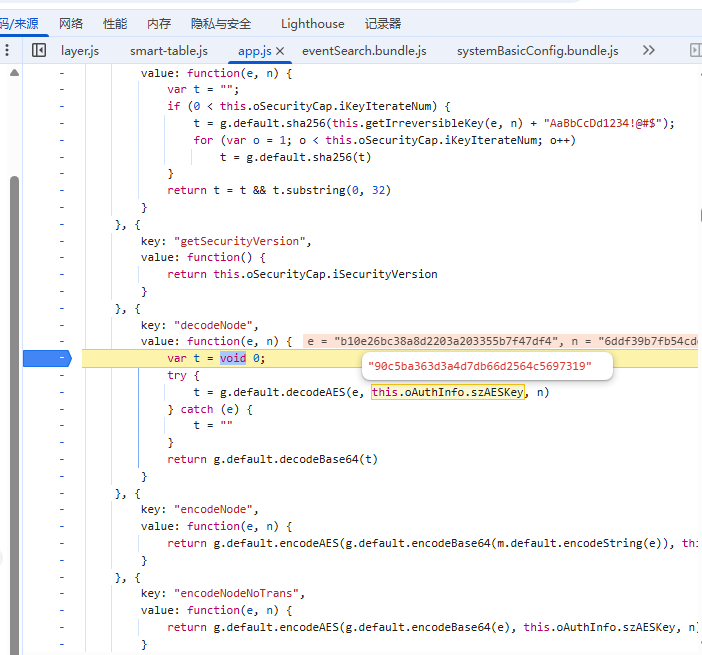Open the systemBasicConfig.bundle.js file tab

[538, 51]
